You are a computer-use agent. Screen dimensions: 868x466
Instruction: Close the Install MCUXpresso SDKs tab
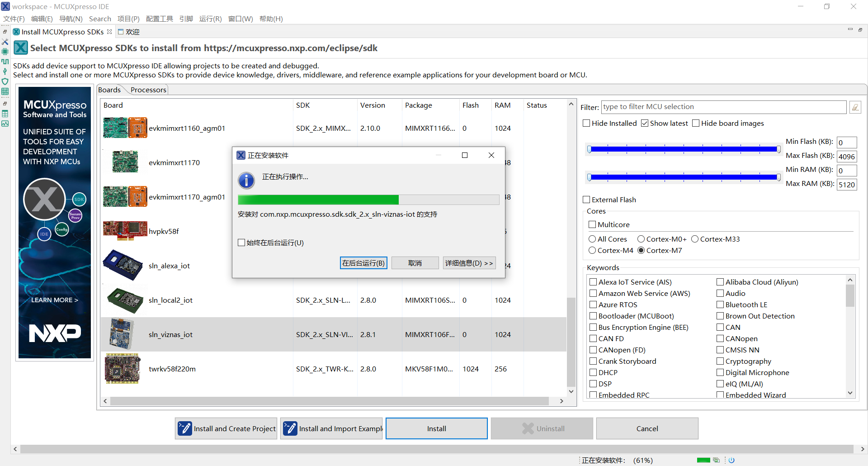click(109, 32)
